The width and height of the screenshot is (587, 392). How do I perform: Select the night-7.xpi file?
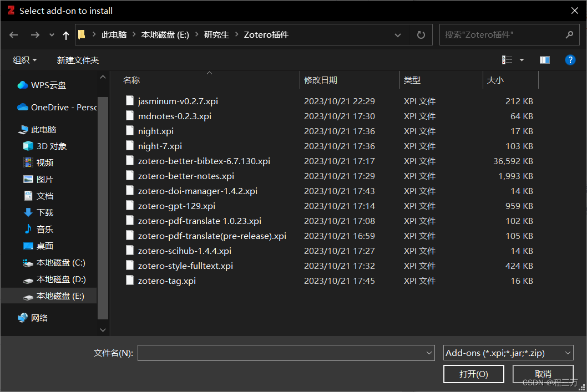point(160,146)
